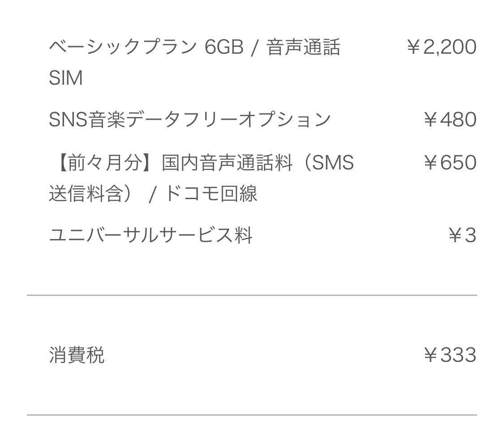Select the ベーシックプラン 6GB line item

coord(262,62)
